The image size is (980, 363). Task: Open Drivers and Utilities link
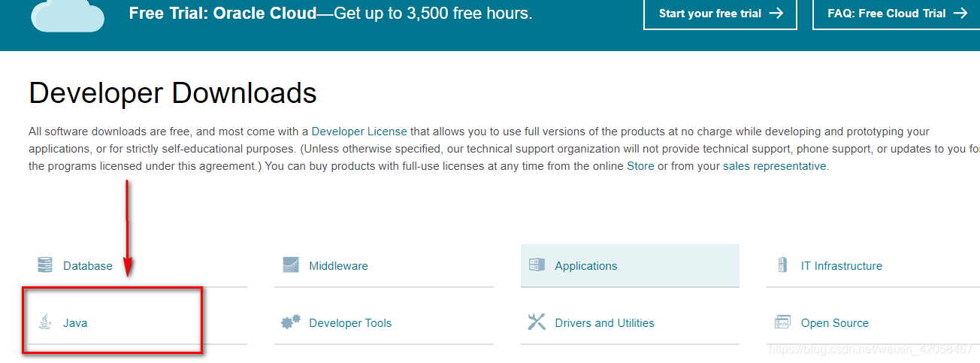pyautogui.click(x=604, y=323)
